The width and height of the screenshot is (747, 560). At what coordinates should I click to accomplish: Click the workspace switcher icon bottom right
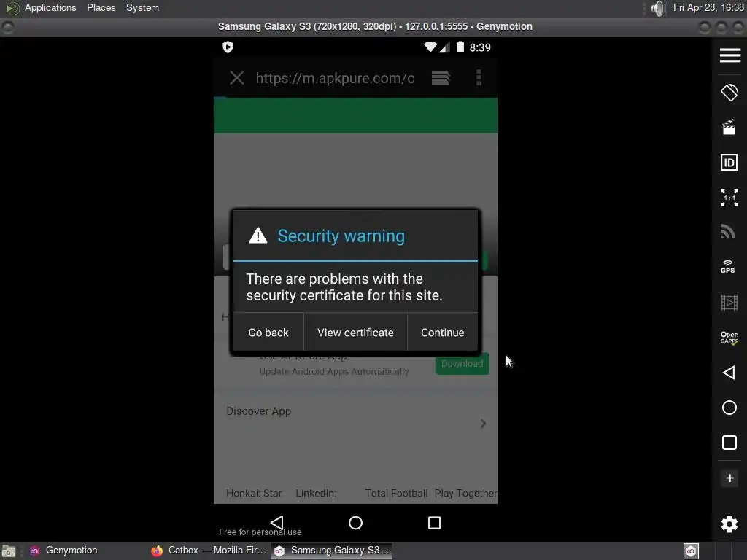coord(691,551)
